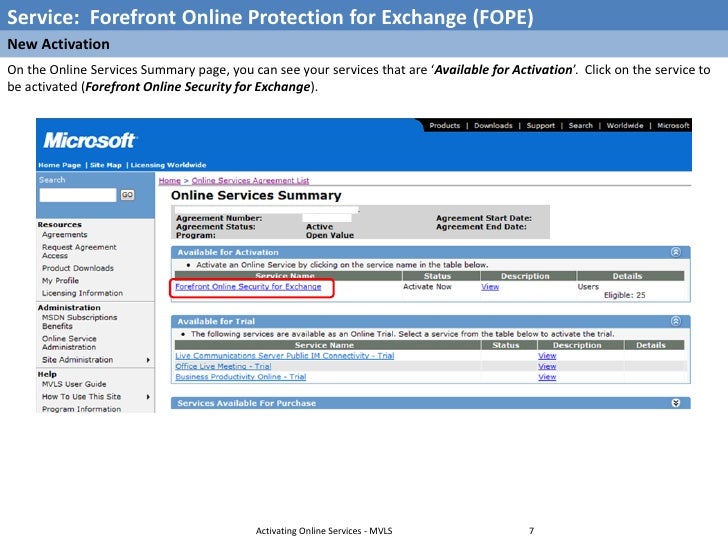Click Details column header in activation table
The width and height of the screenshot is (728, 546).
(627, 276)
